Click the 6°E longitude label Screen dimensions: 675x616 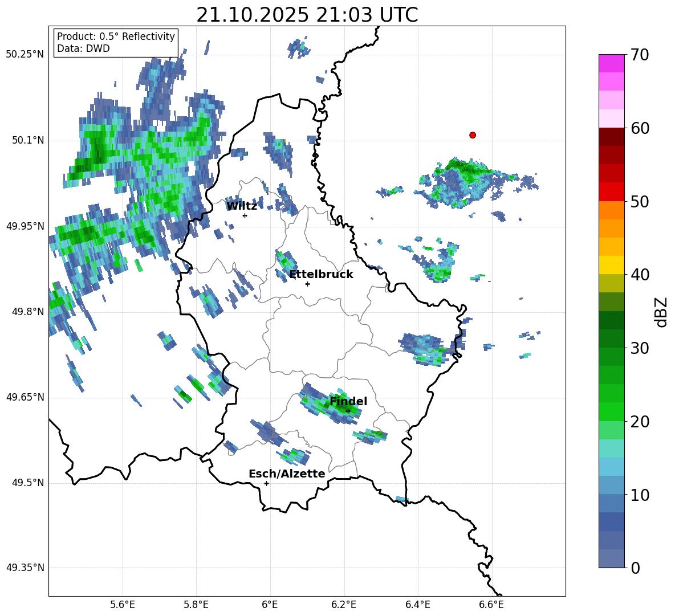270,605
